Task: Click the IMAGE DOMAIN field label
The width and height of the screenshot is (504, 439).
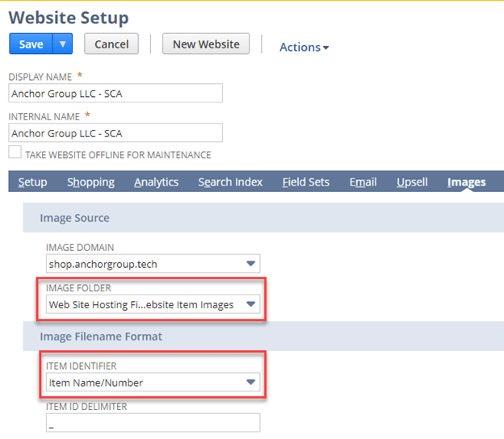Action: (x=80, y=247)
